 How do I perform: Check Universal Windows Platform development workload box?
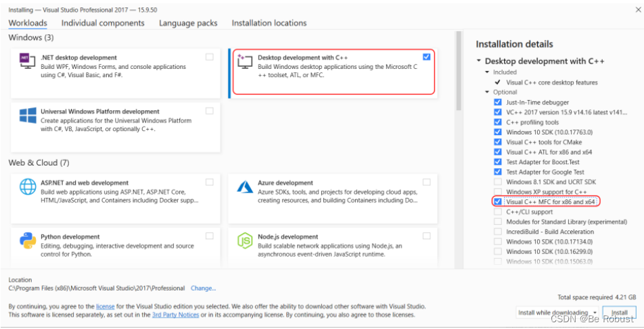point(210,111)
